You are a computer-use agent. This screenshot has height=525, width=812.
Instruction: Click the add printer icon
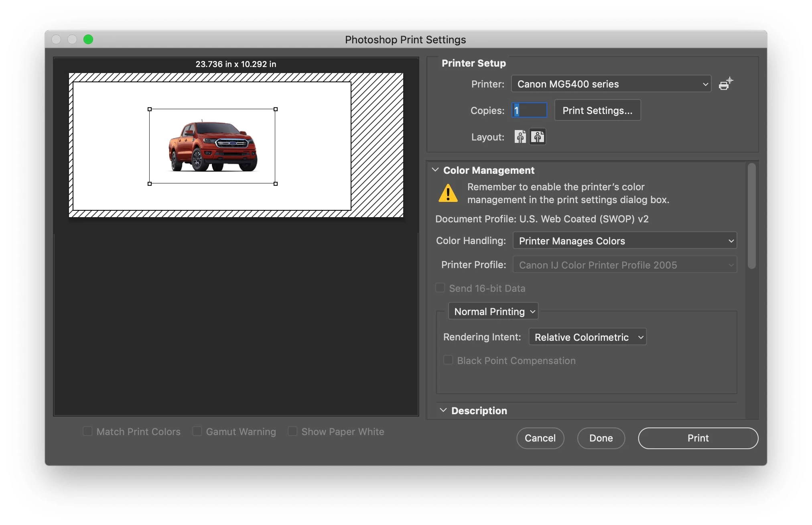725,84
